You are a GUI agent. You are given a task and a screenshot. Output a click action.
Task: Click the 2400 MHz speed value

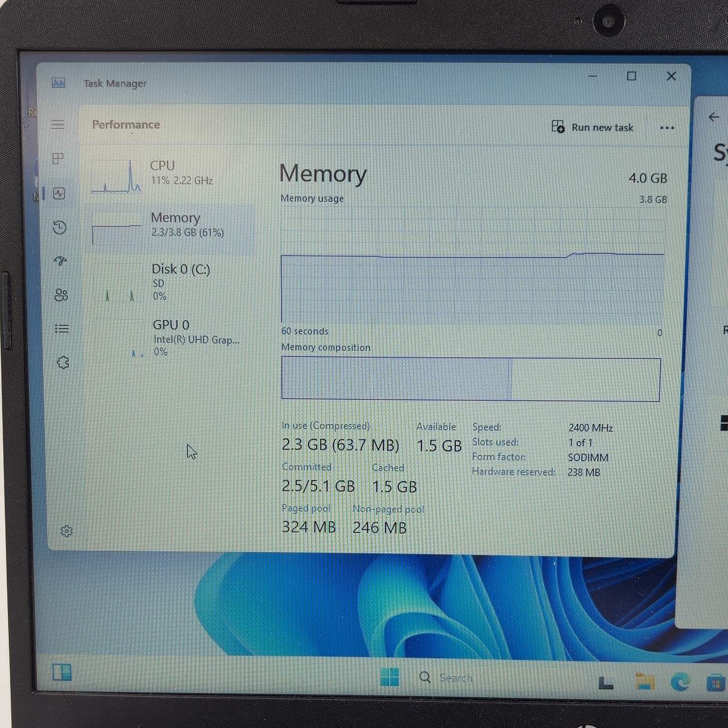pos(590,428)
